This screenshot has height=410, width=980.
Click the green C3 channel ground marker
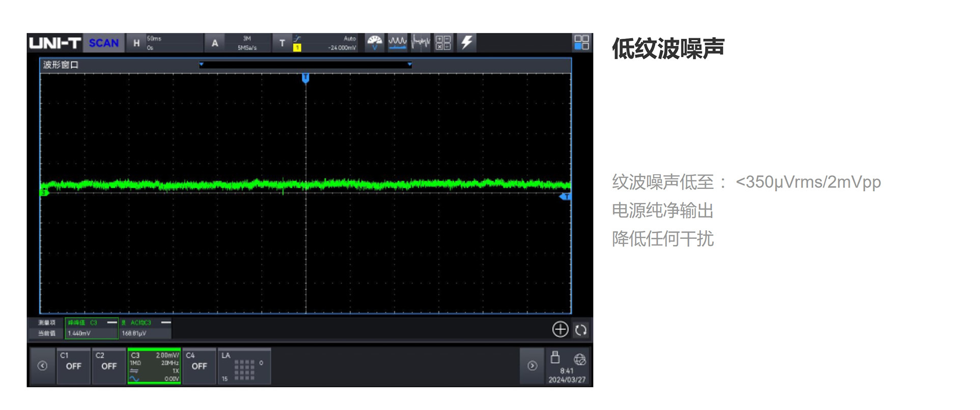click(44, 193)
